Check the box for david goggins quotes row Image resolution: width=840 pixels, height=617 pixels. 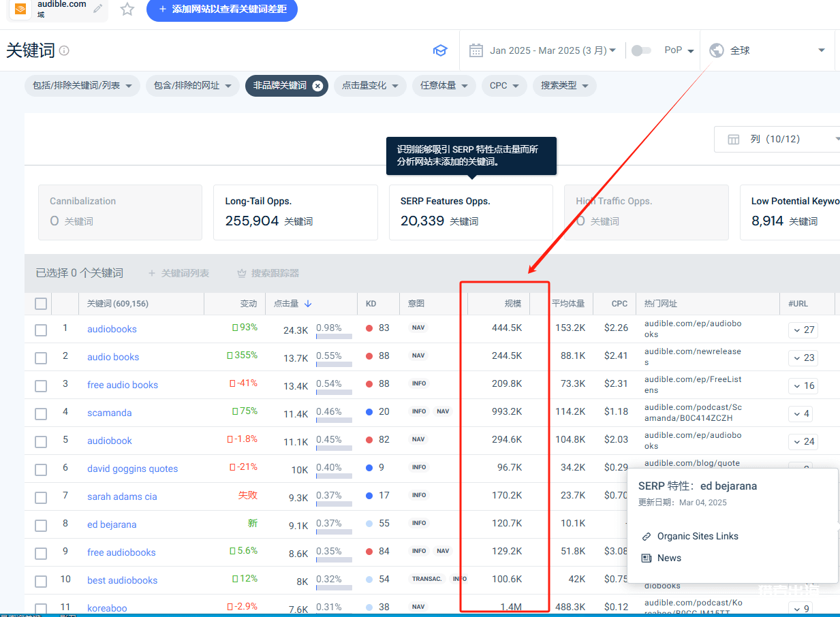click(41, 470)
